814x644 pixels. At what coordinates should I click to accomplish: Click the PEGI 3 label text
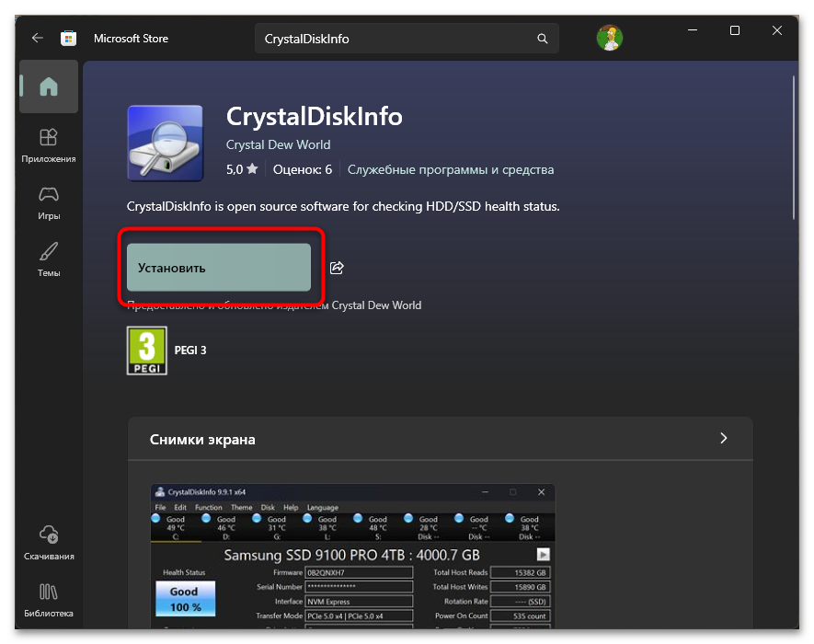coord(190,351)
